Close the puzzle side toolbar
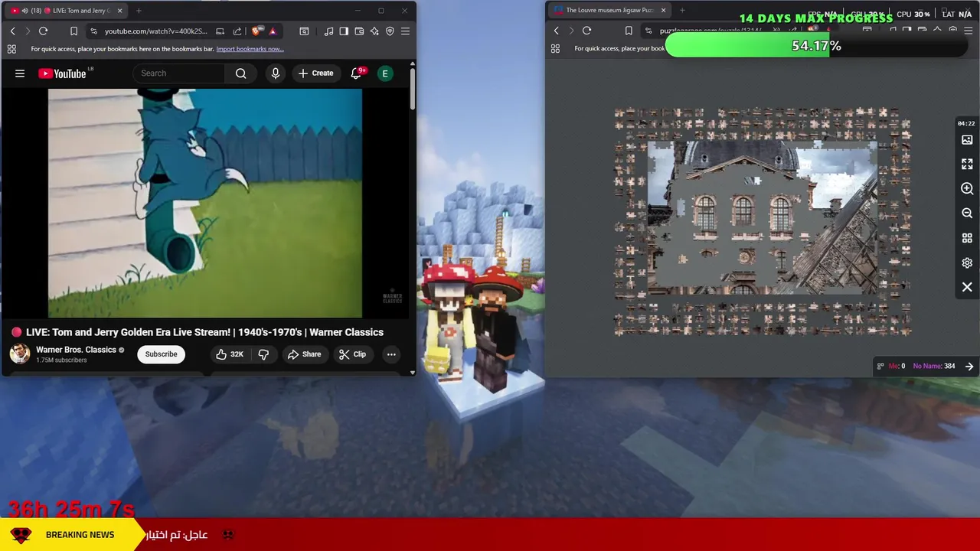The width and height of the screenshot is (980, 551). pos(967,287)
